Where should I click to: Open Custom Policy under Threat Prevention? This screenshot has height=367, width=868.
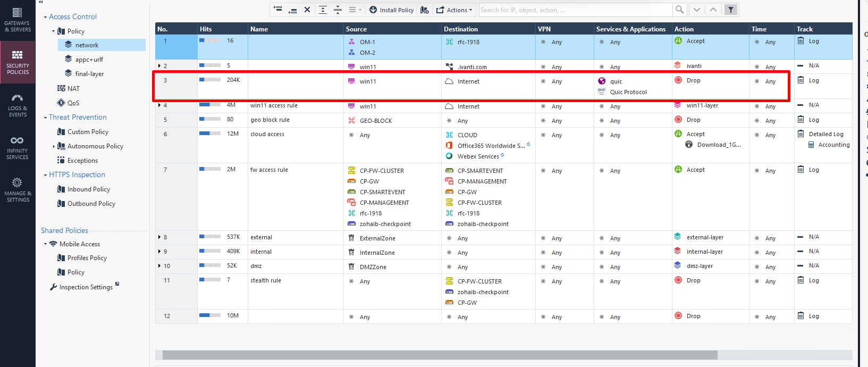[88, 132]
